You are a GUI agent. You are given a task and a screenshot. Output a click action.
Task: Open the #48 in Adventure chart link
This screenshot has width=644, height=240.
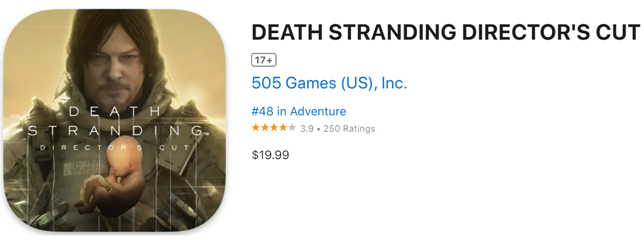coord(299,111)
